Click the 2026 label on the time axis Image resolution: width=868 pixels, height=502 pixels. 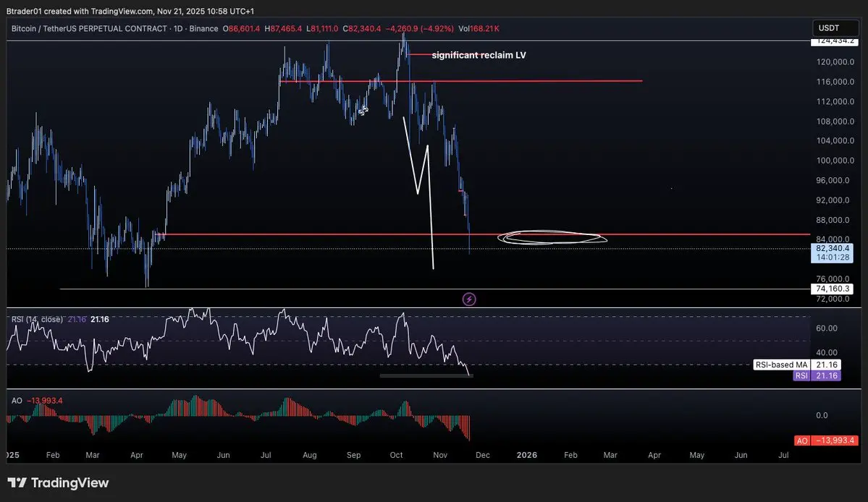(x=526, y=455)
